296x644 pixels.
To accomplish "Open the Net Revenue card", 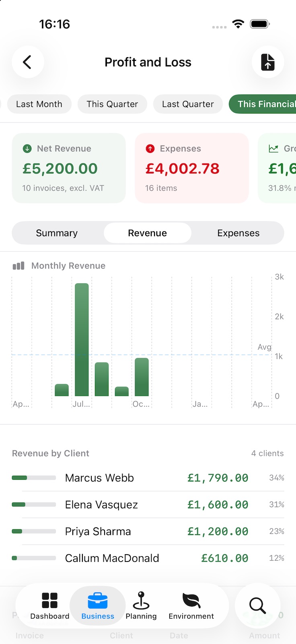I will click(69, 168).
